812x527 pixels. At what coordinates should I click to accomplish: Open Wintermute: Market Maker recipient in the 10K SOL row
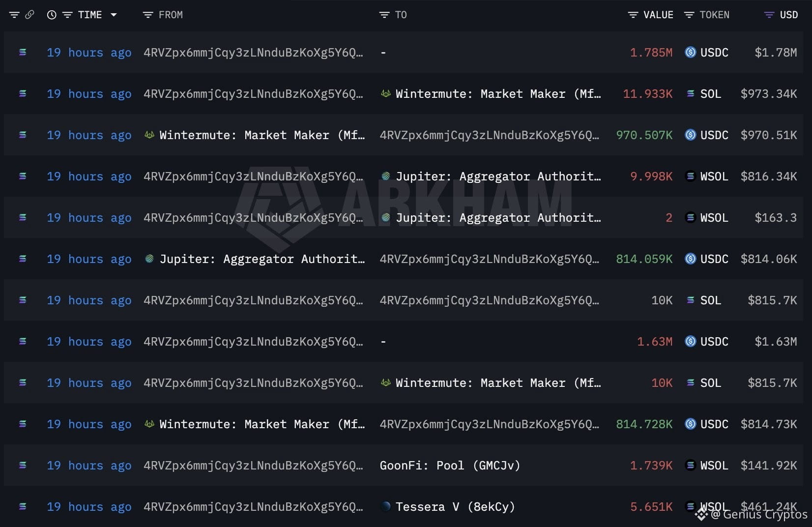[x=498, y=383]
